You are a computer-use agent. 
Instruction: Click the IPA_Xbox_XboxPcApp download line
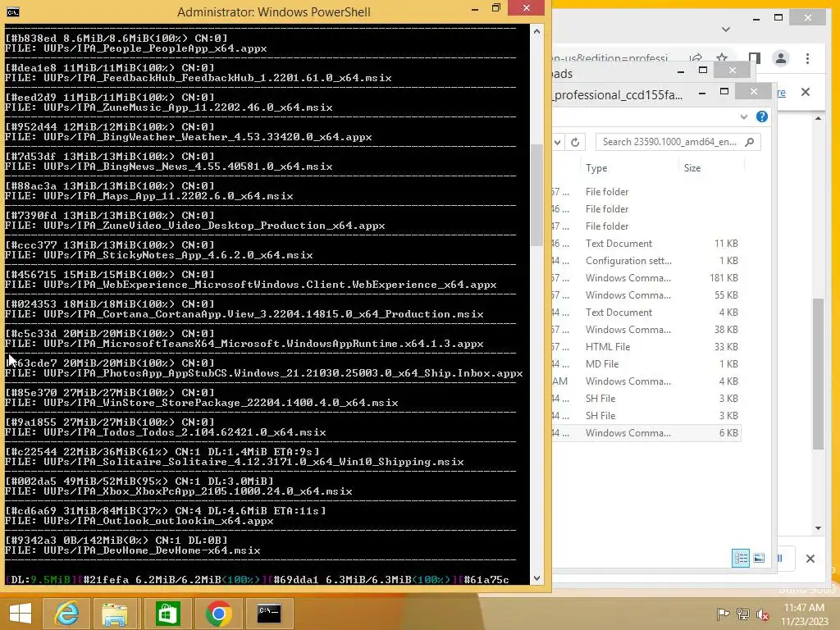pyautogui.click(x=178, y=491)
